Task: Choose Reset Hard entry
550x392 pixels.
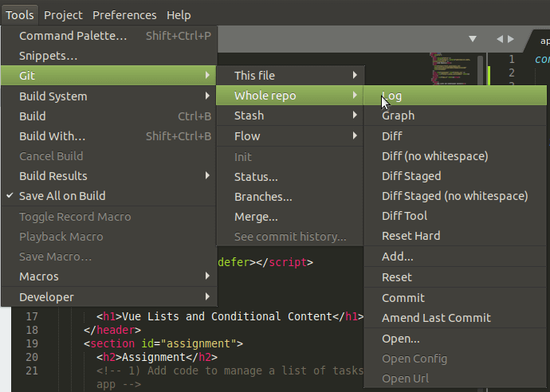Action: coord(455,236)
